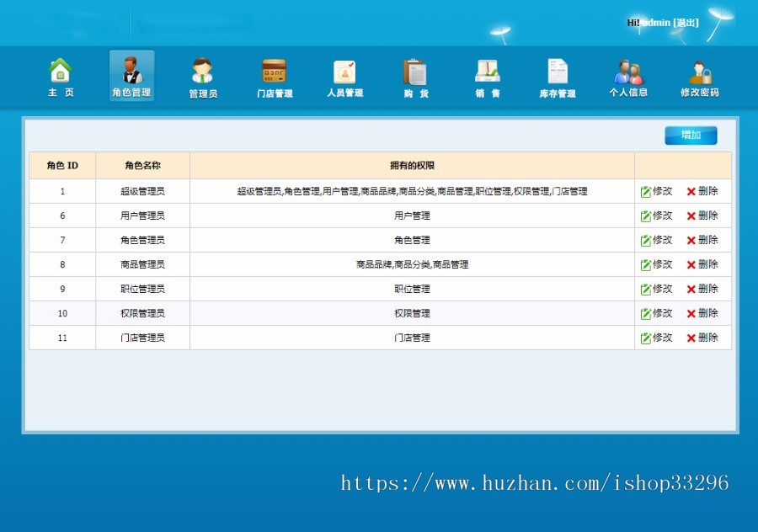Click the 退出 logout link
758x532 pixels.
pos(687,23)
